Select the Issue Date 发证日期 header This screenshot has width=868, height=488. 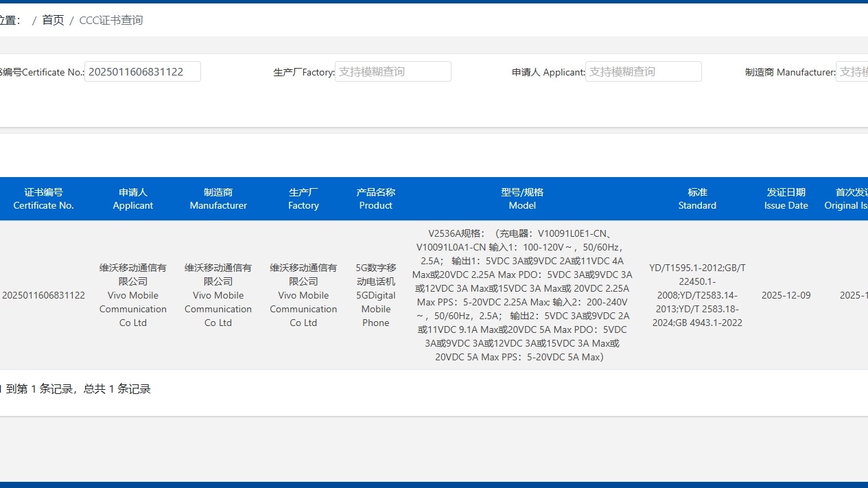coord(786,198)
